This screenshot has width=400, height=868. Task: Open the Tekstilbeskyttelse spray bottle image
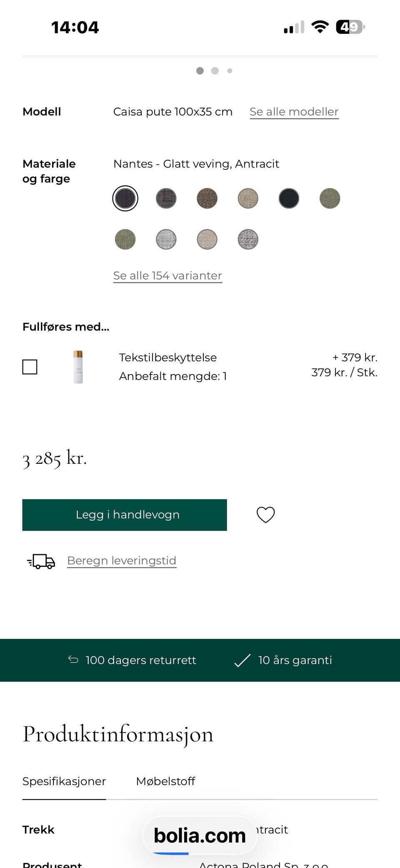point(78,366)
